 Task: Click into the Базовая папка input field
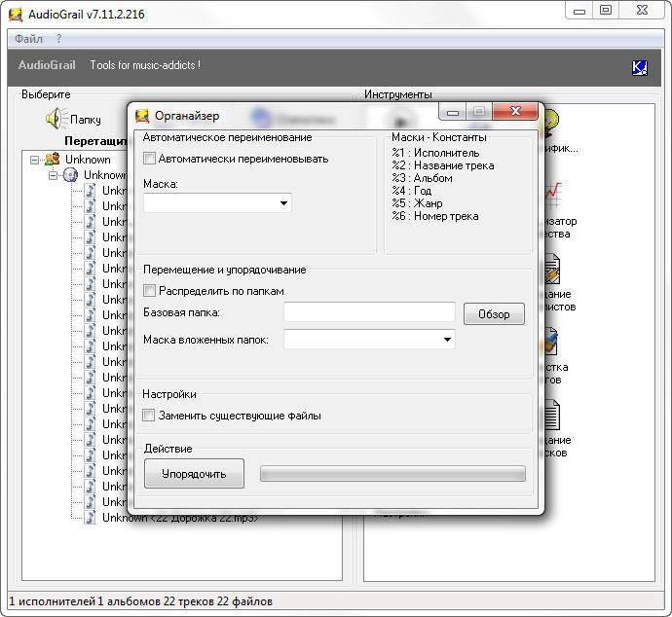(369, 312)
